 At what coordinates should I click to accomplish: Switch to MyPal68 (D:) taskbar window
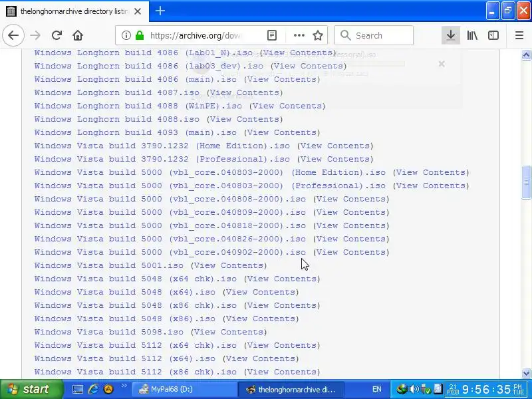click(184, 389)
